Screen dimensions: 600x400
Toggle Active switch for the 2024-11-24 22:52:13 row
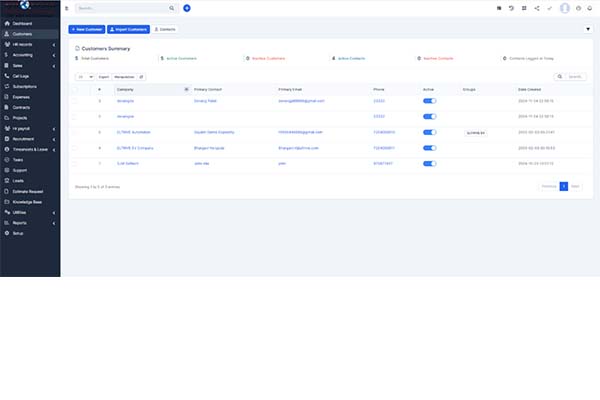429,116
